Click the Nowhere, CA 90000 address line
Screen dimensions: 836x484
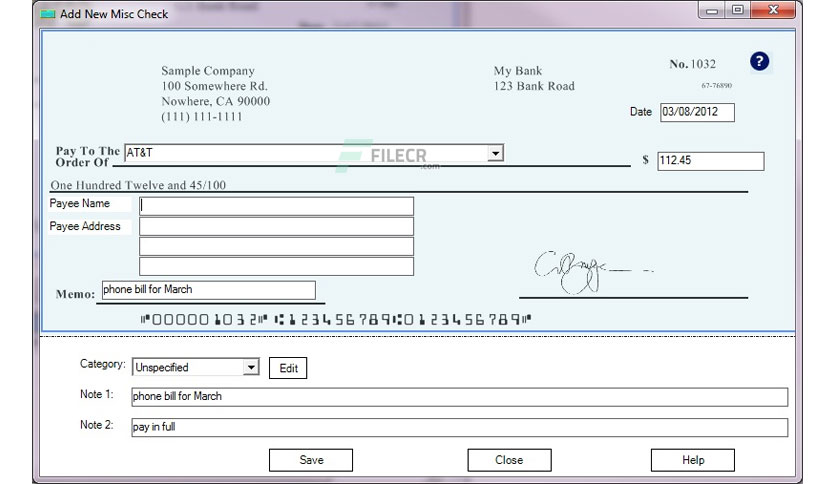[x=215, y=101]
